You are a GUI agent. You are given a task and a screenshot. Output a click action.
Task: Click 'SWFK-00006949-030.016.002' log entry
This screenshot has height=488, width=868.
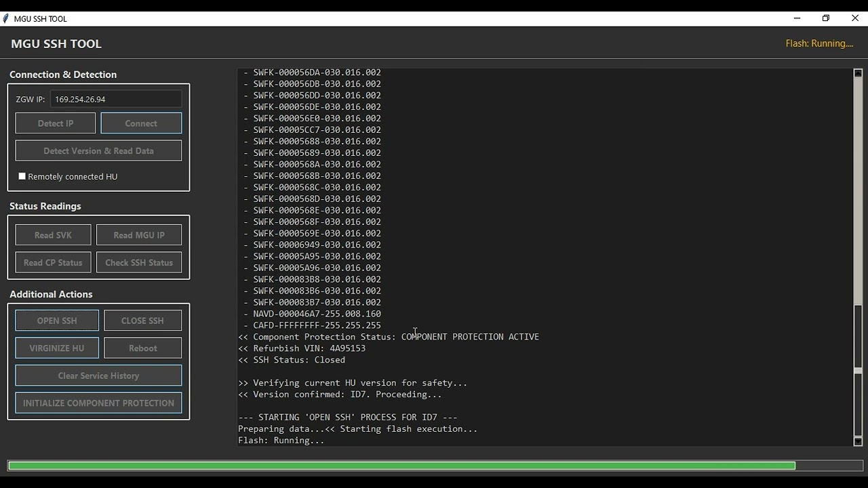pyautogui.click(x=313, y=245)
